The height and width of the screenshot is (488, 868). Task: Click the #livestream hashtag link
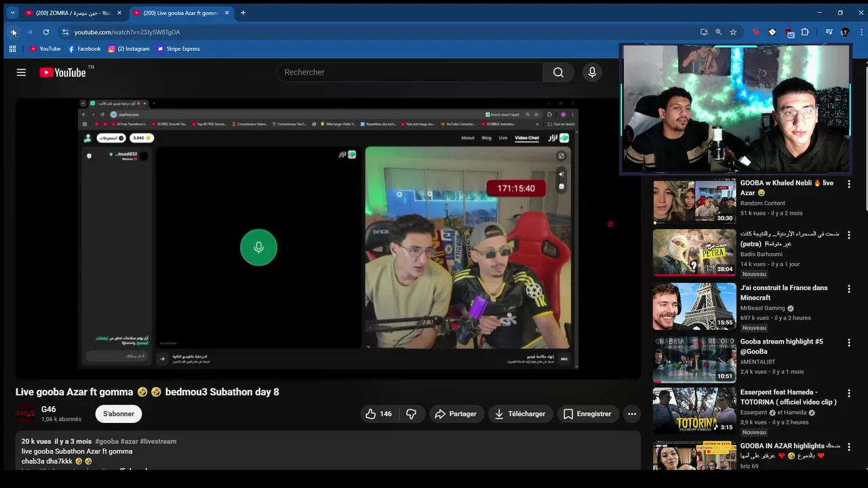158,441
